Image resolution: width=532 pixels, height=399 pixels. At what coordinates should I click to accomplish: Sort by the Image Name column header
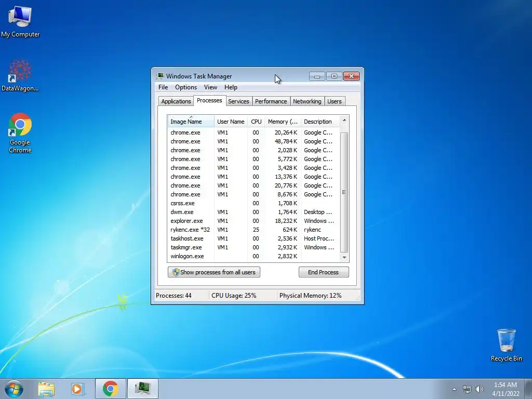pos(191,122)
